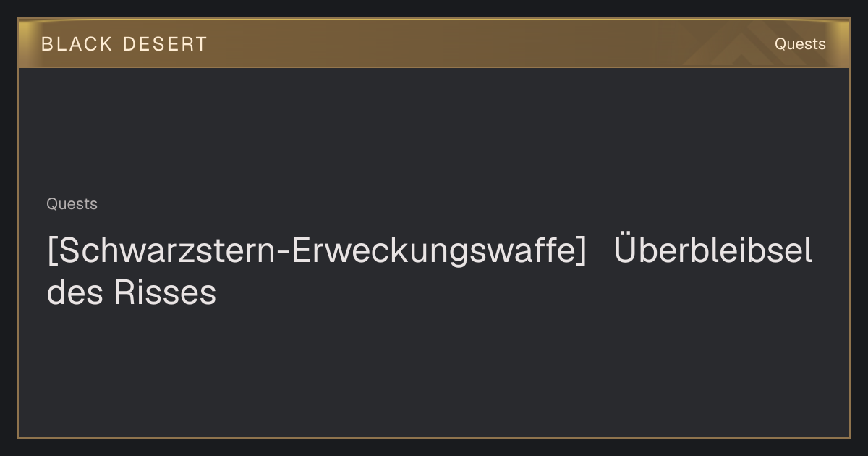This screenshot has height=456, width=868.
Task: Click the word Risses in the title
Action: [x=165, y=293]
